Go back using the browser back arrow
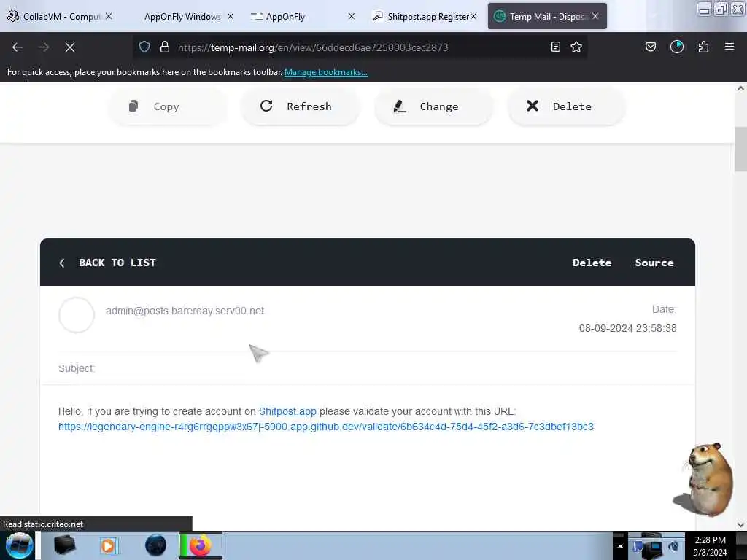Image resolution: width=747 pixels, height=560 pixels. click(x=18, y=47)
